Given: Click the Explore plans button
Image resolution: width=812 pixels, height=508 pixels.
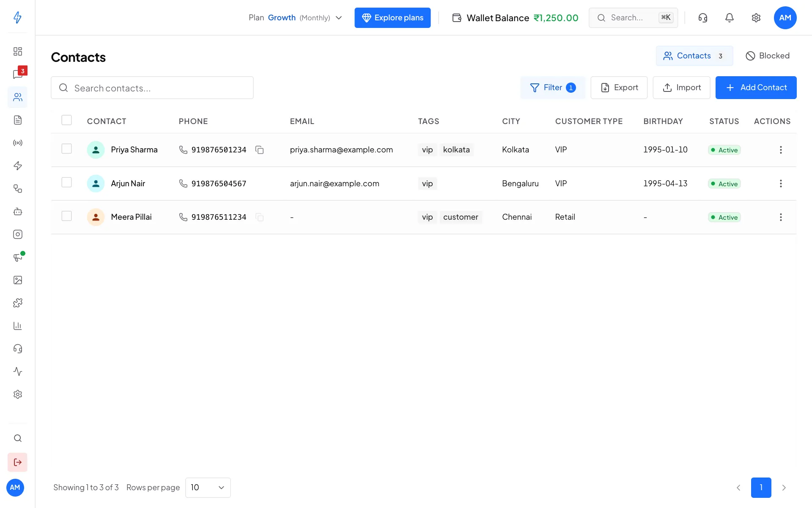Looking at the screenshot, I should [x=392, y=18].
